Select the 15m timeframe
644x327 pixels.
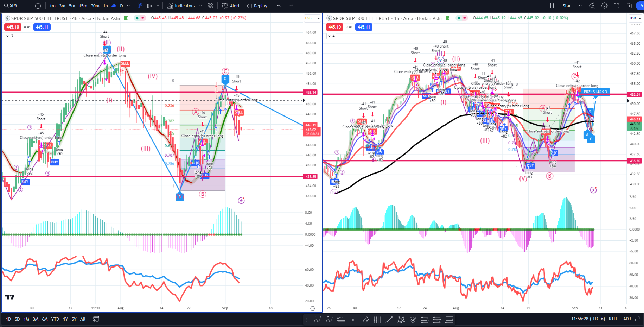pyautogui.click(x=83, y=6)
